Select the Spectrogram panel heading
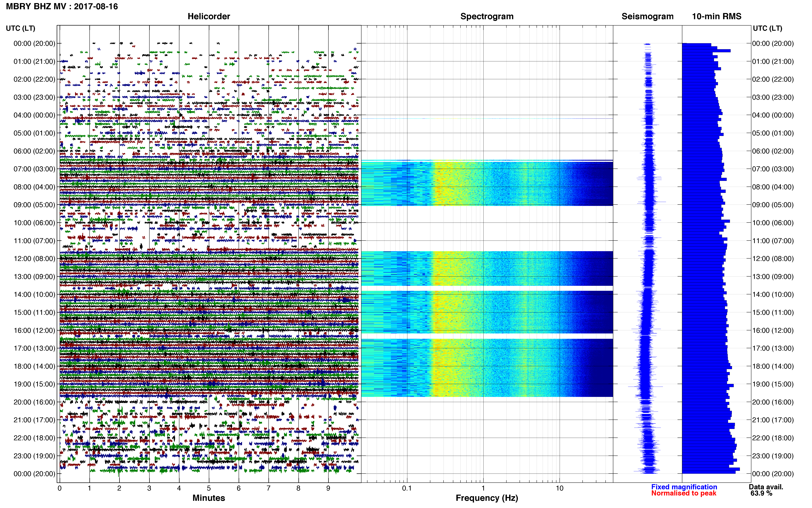This screenshot has width=812, height=508. click(487, 16)
